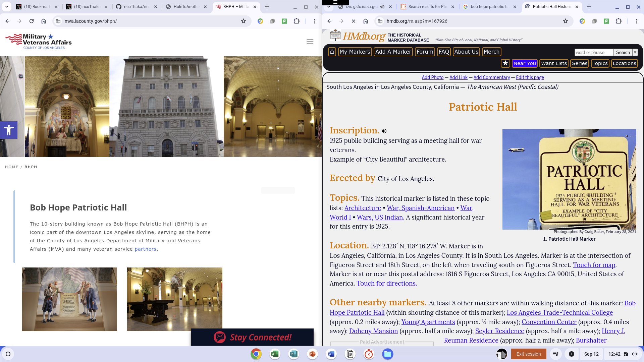Image resolution: width=644 pixels, height=362 pixels.
Task: Switch to the (18) Bookmarks X tab
Action: click(x=37, y=7)
